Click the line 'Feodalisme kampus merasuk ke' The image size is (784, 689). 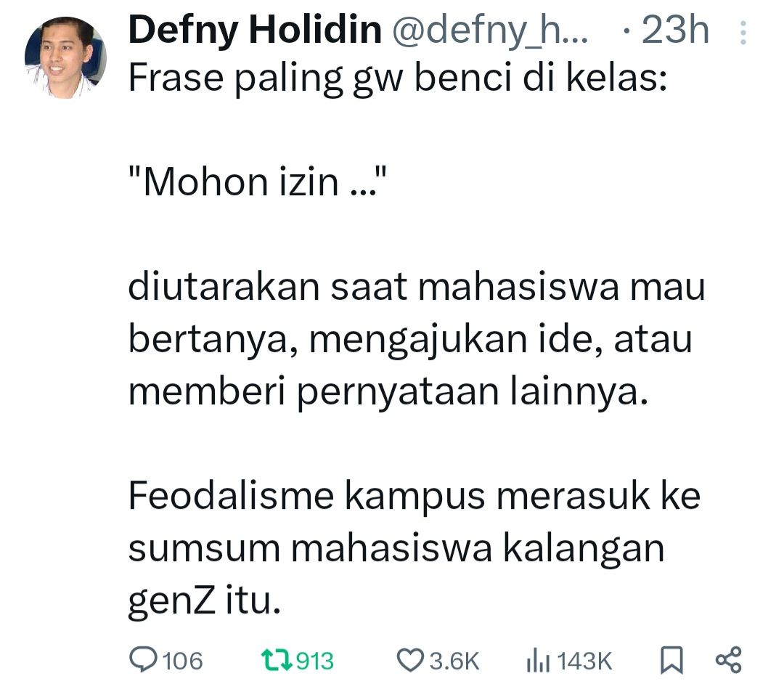pos(414,496)
